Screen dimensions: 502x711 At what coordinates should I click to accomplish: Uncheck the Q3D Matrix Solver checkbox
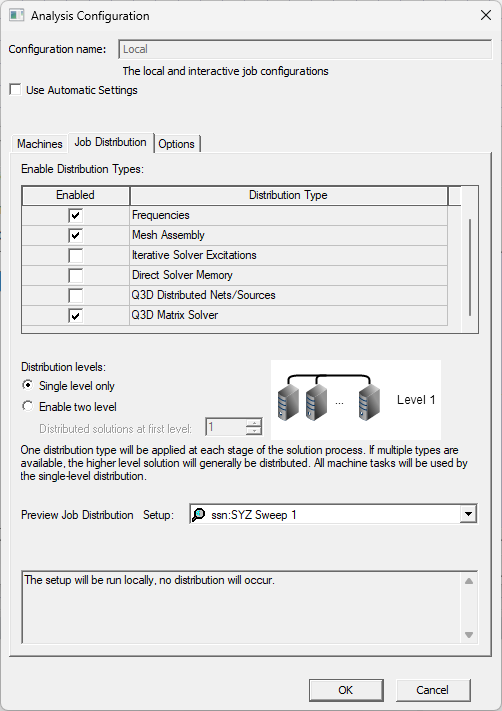point(75,315)
